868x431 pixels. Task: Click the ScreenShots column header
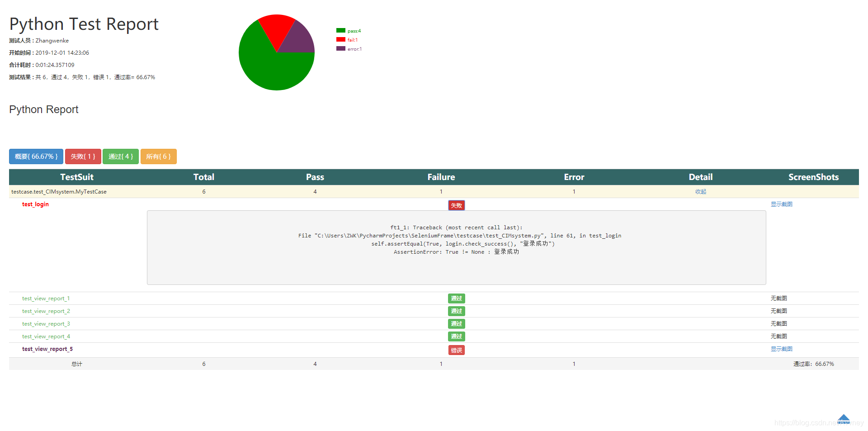(x=814, y=177)
